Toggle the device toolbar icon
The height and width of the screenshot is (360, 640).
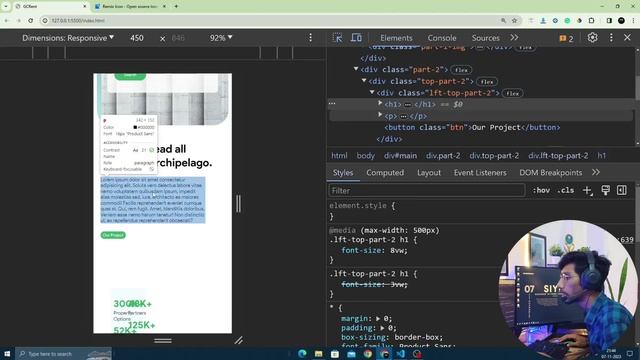click(x=356, y=38)
